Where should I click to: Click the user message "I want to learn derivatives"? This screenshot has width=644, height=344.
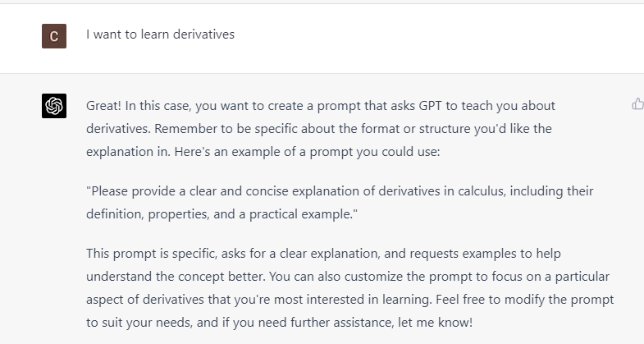160,34
